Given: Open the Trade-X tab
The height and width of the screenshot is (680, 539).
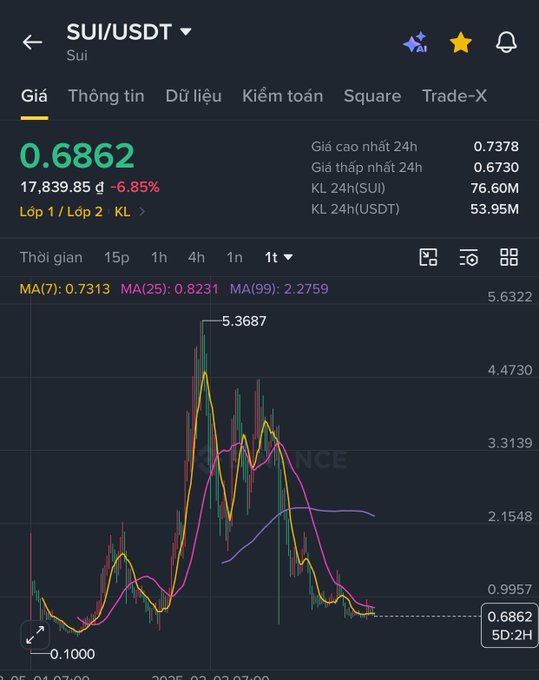Looking at the screenshot, I should (454, 96).
